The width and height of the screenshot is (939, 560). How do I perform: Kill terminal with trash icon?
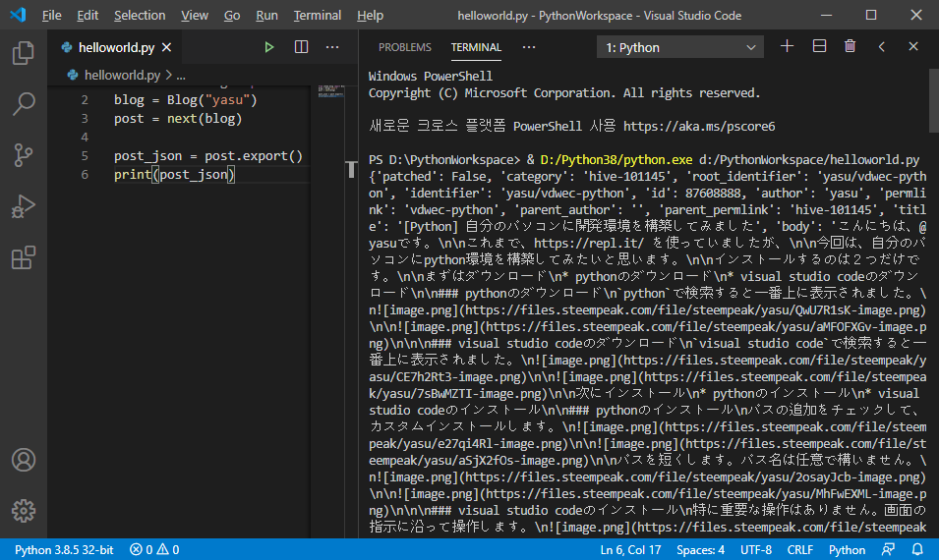point(850,47)
